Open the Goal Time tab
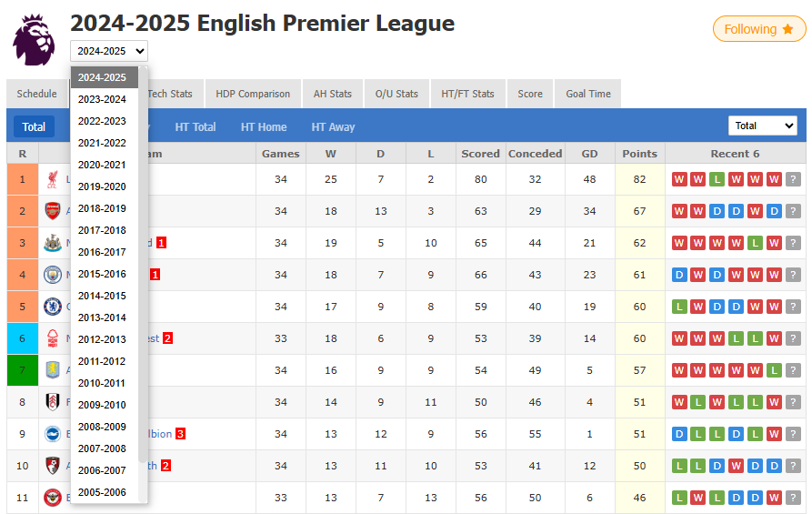The image size is (812, 514). point(588,94)
